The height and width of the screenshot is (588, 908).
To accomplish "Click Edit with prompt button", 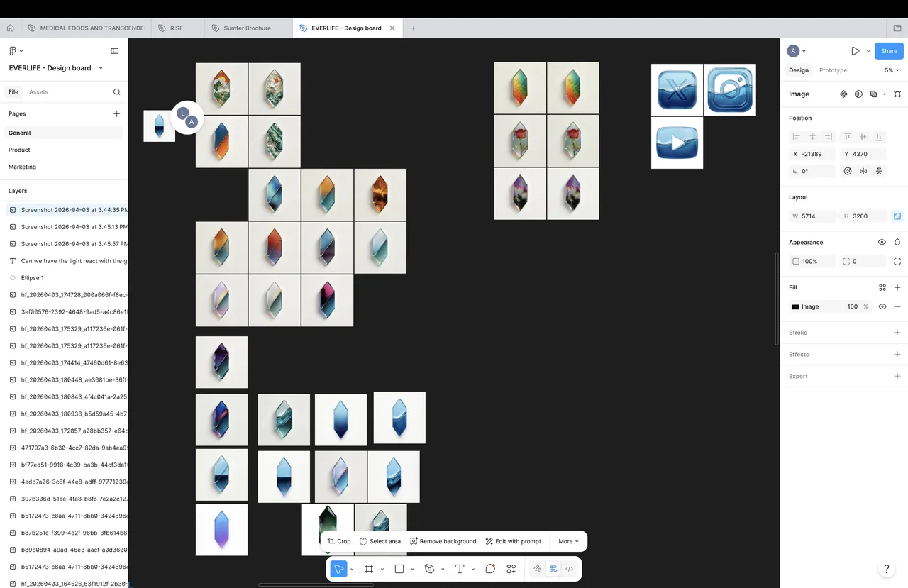I will pos(514,541).
